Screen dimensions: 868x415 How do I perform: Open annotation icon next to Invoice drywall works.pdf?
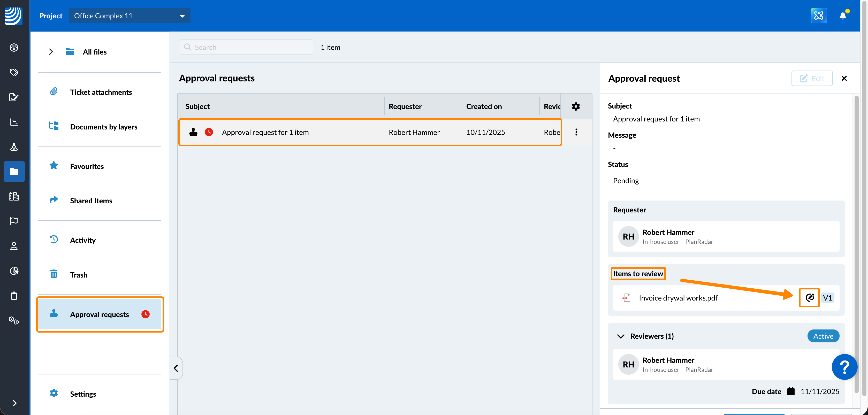pos(809,297)
